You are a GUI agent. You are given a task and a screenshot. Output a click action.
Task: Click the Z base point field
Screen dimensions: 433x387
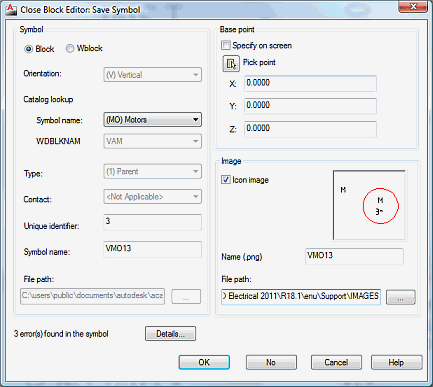[310, 129]
